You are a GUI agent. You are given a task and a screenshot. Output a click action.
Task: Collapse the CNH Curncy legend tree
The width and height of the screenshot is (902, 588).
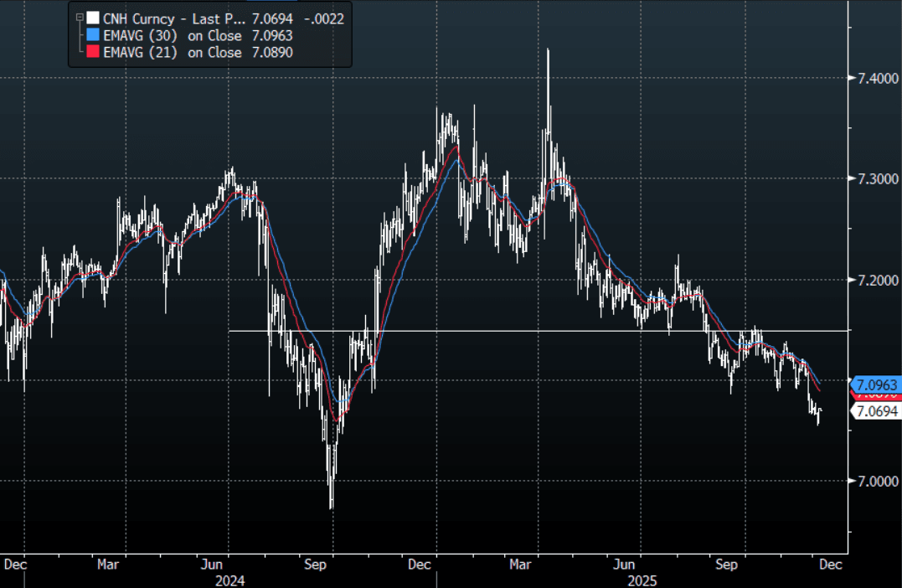[x=79, y=17]
